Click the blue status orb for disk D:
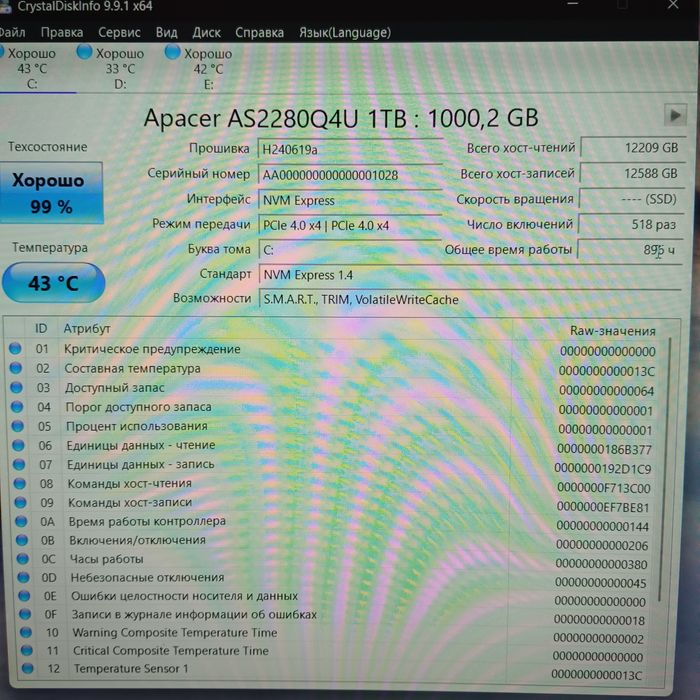This screenshot has width=700, height=700. pos(84,52)
